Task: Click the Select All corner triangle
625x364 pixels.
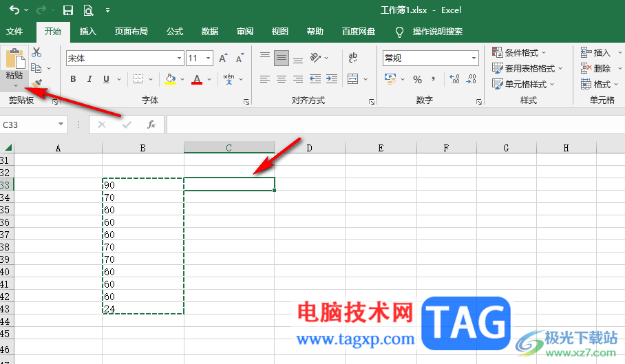Action: (8, 148)
